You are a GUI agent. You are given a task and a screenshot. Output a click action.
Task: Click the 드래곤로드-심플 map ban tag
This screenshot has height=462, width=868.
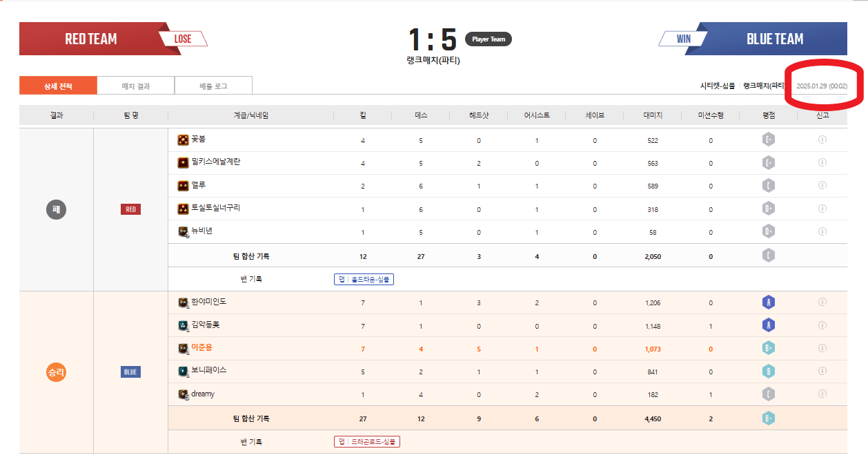click(x=366, y=441)
